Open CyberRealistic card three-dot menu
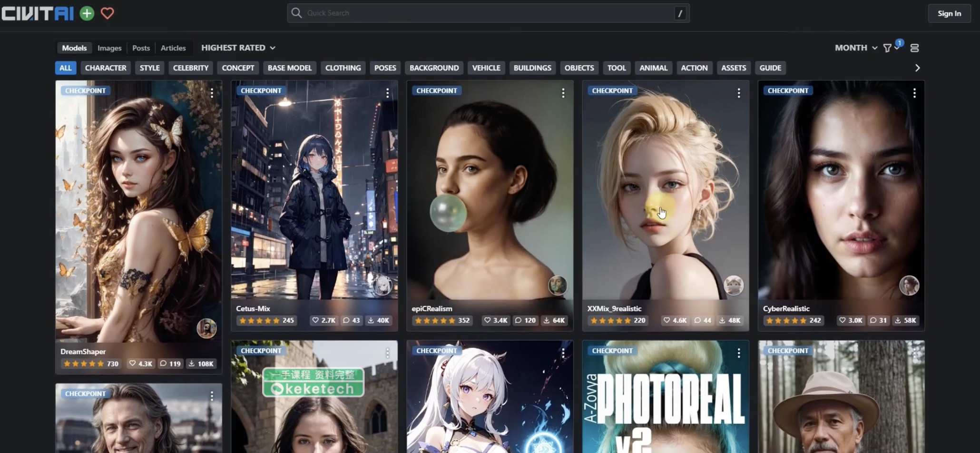 coord(914,93)
